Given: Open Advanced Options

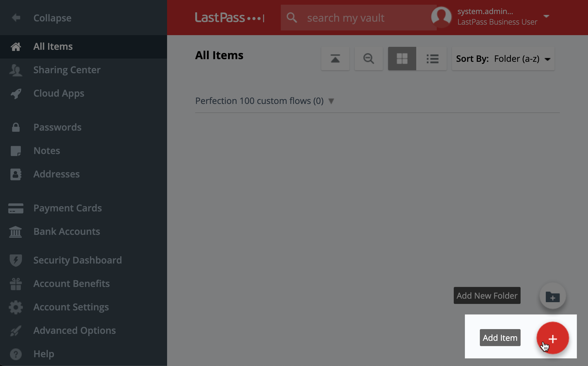Looking at the screenshot, I should point(84,331).
